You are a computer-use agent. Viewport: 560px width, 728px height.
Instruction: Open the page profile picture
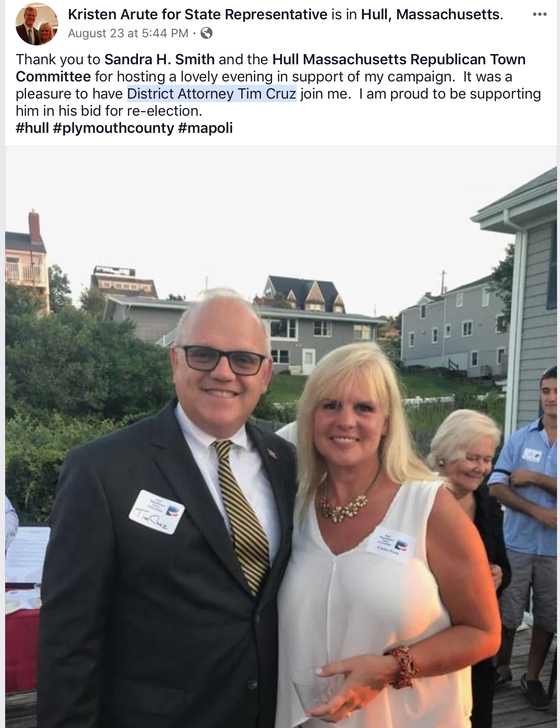coord(36,24)
